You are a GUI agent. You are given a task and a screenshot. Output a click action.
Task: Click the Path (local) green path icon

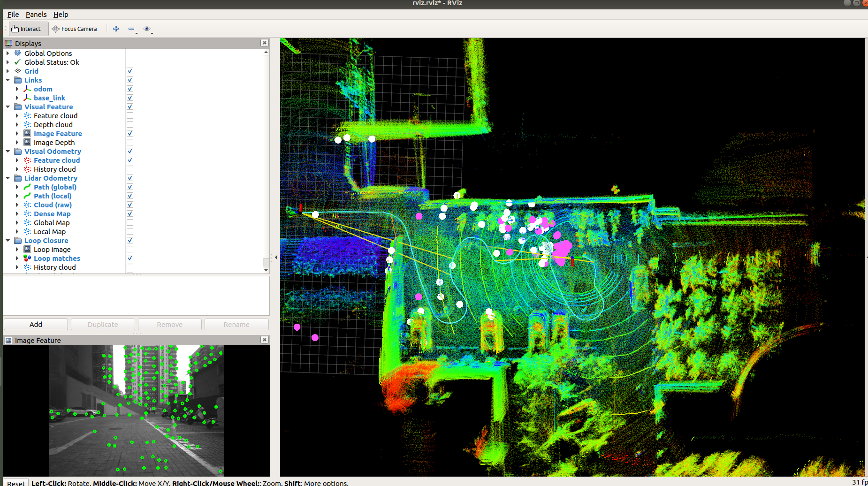[x=27, y=196]
